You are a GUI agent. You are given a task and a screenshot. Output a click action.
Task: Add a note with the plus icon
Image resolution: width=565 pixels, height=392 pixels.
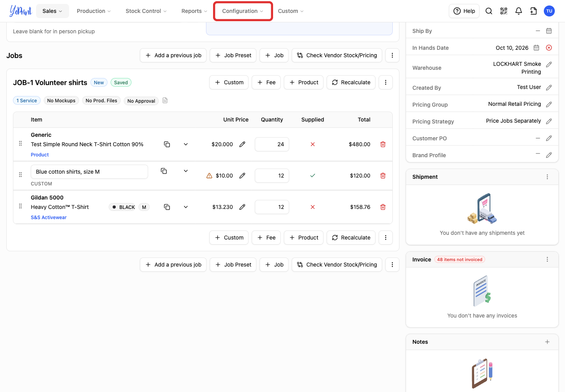(x=547, y=342)
